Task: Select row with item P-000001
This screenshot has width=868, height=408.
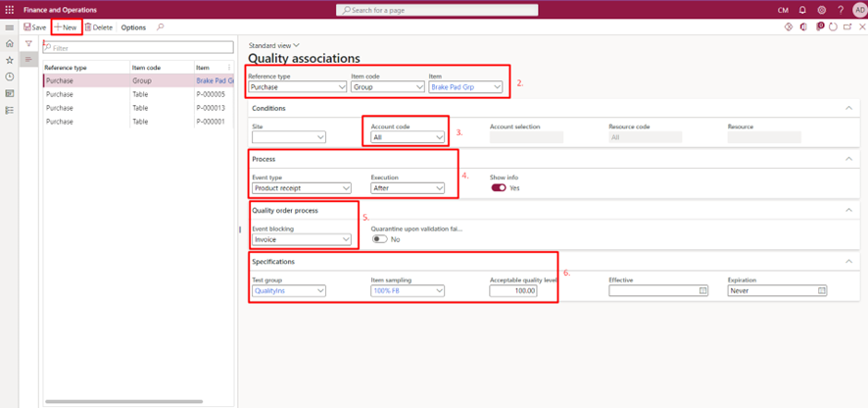Action: point(138,122)
